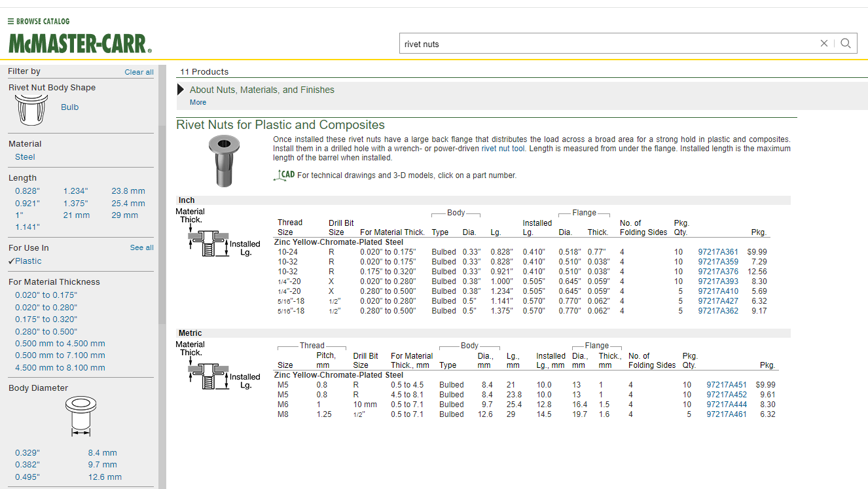This screenshot has width=868, height=489.
Task: Expand About Nuts, Materials, and Finishes
Action: [262, 90]
